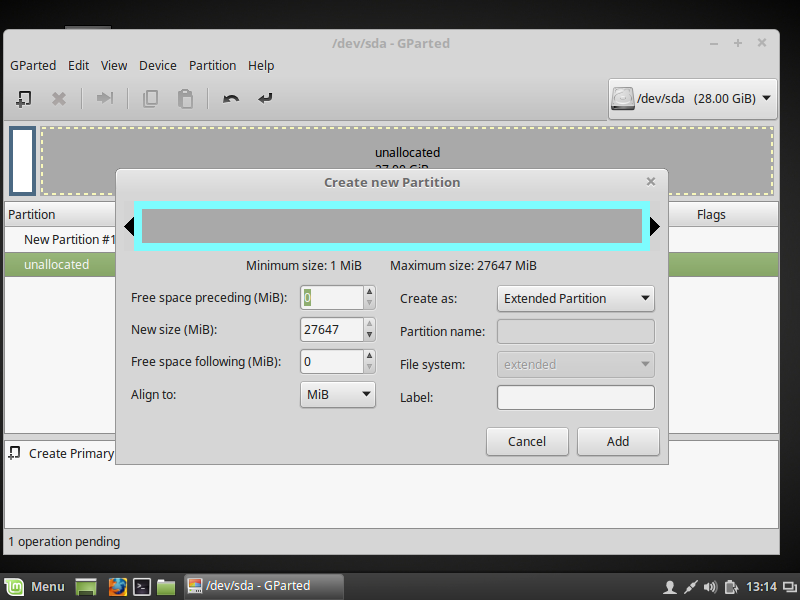
Task: Click the battery power tray icon
Action: pos(732,587)
